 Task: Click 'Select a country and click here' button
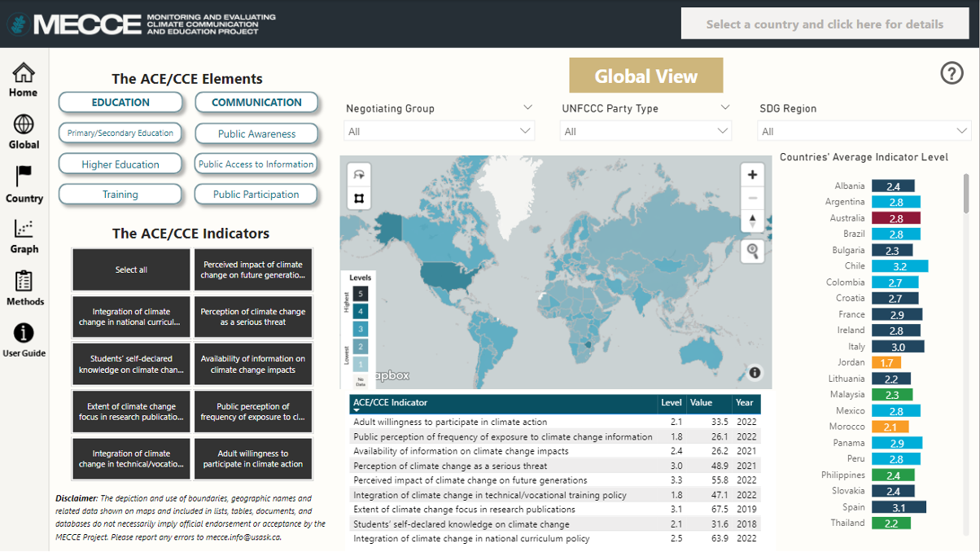pyautogui.click(x=825, y=24)
